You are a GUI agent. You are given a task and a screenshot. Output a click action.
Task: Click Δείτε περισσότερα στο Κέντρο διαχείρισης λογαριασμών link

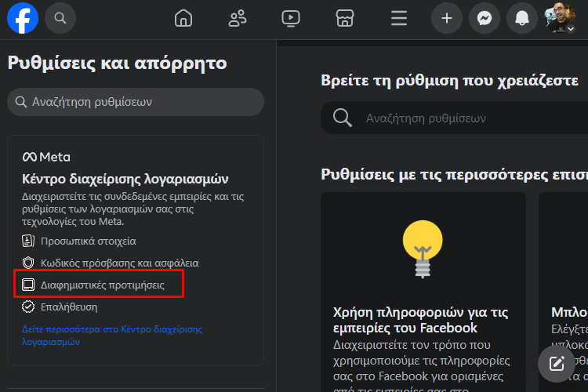pyautogui.click(x=112, y=336)
